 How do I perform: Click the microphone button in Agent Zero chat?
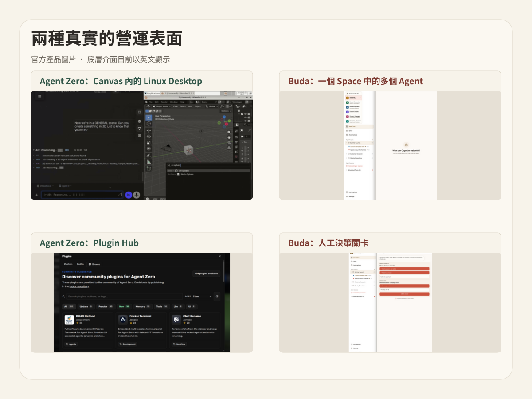click(137, 195)
